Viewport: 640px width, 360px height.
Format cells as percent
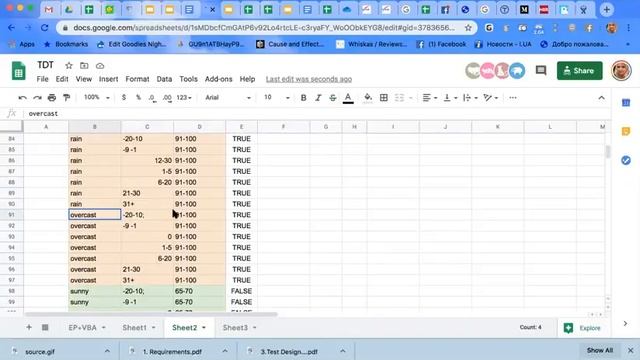click(x=138, y=98)
